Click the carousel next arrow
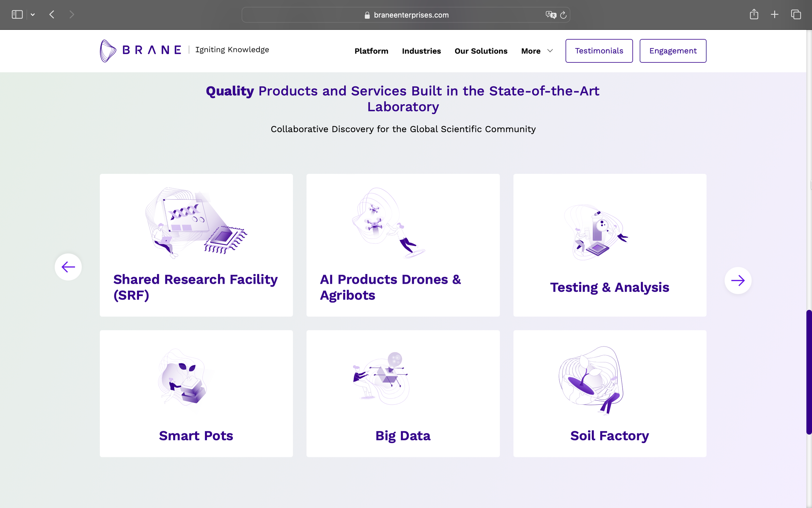 (x=738, y=280)
